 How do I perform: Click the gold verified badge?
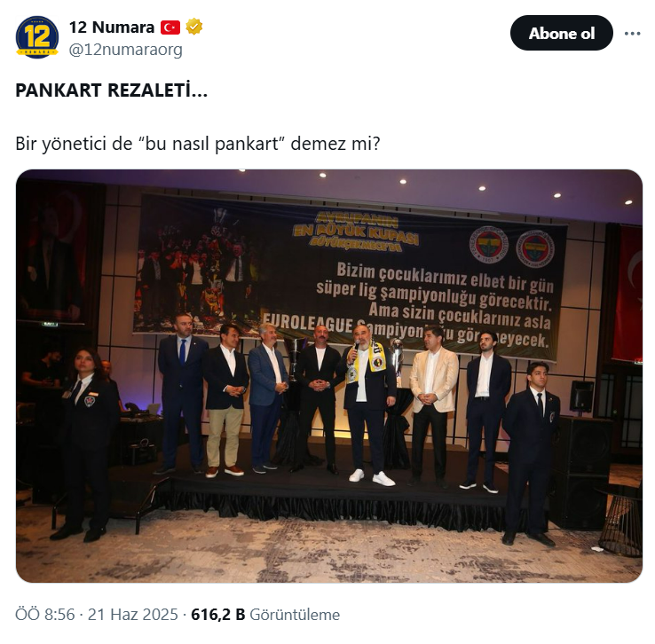(x=193, y=27)
